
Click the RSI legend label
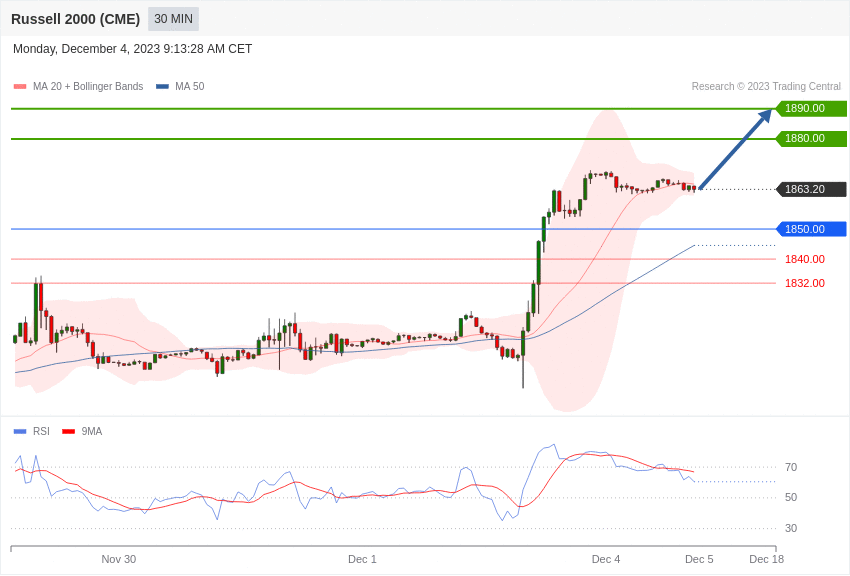41,431
